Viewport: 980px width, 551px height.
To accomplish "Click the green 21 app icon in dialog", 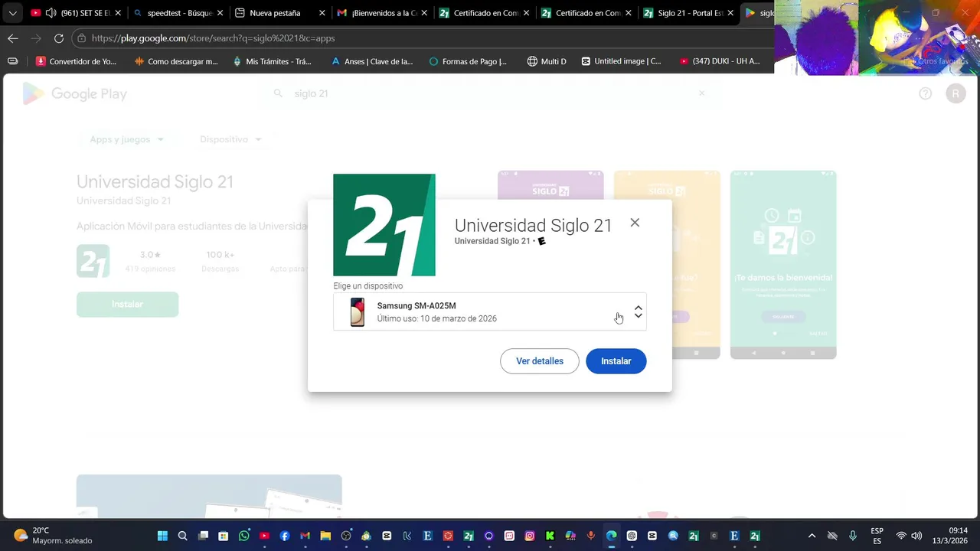I will coord(384,225).
